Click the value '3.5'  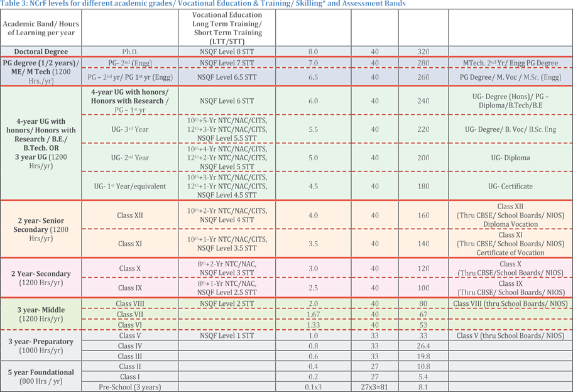(313, 244)
